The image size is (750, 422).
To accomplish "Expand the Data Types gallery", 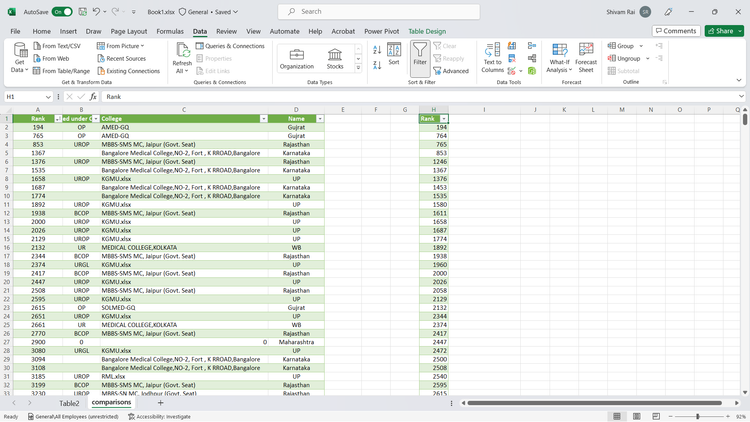I will tap(358, 68).
